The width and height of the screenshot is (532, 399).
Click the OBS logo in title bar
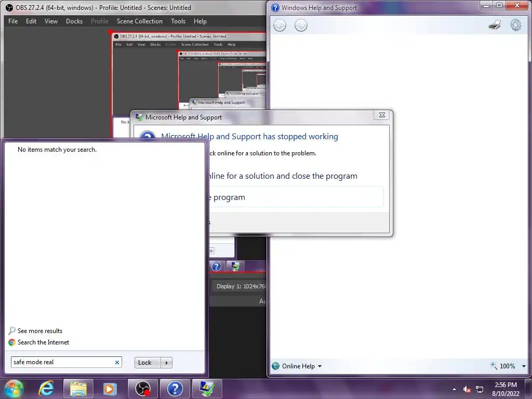9,7
